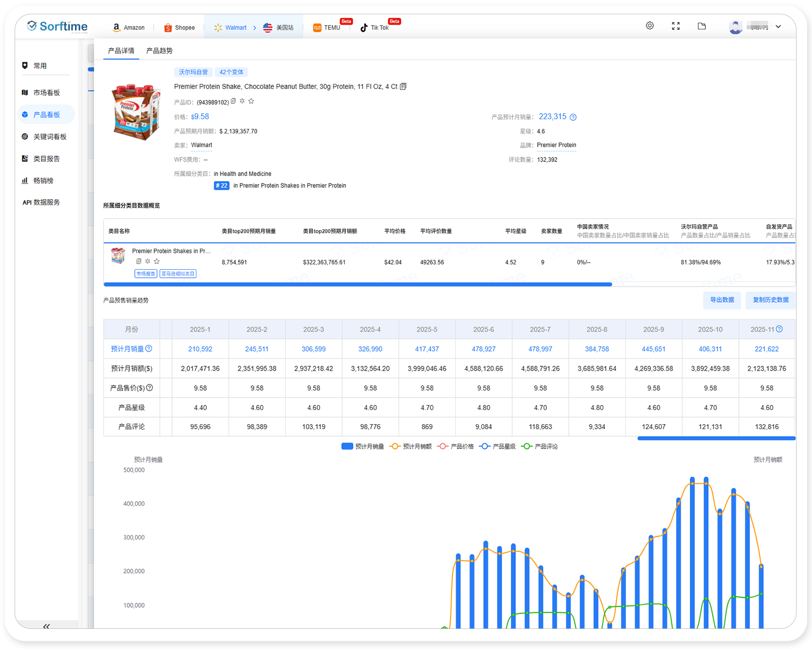This screenshot has height=650, width=812.
Task: Open the folder icon in header
Action: [x=702, y=26]
